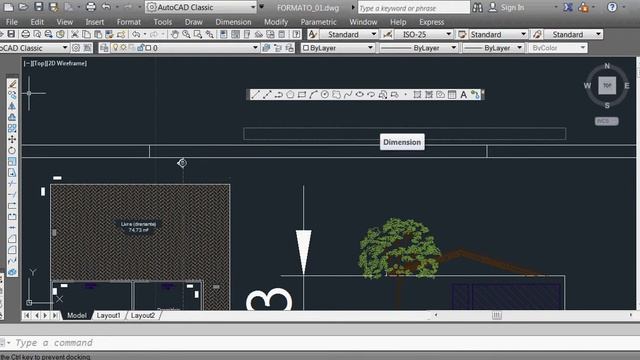640x360 pixels.
Task: Activate the Pan hand tool
Action: [175, 34]
